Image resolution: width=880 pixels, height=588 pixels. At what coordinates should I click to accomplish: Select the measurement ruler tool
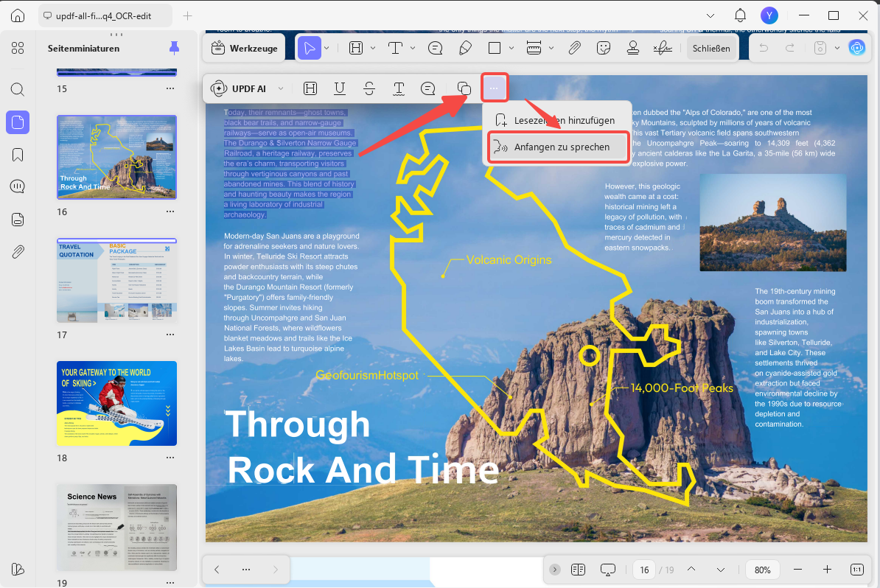534,48
